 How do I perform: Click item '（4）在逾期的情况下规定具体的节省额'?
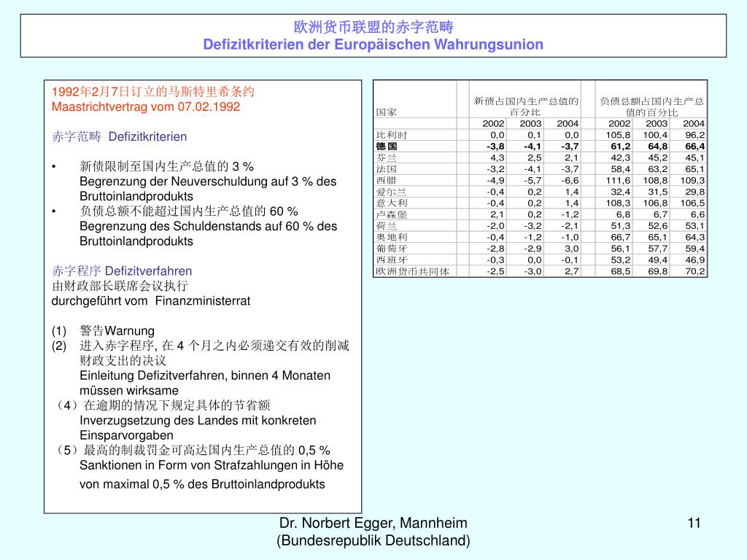(161, 405)
